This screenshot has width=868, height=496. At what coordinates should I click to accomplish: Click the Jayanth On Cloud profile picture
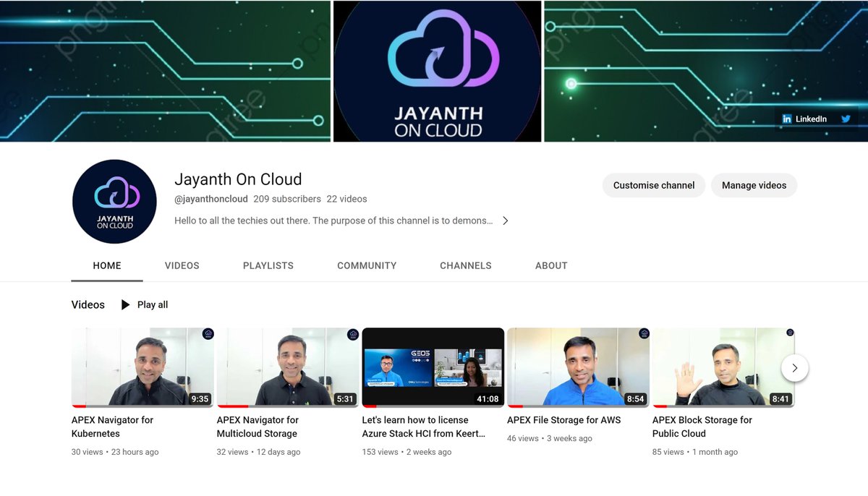(x=114, y=201)
